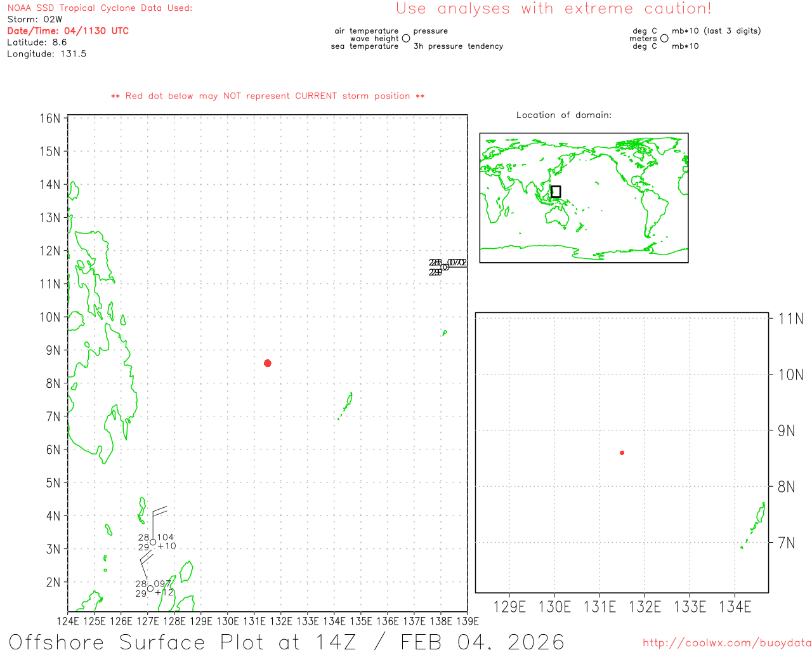
Task: Click the '9N' label on main map axis
Action: tap(53, 350)
